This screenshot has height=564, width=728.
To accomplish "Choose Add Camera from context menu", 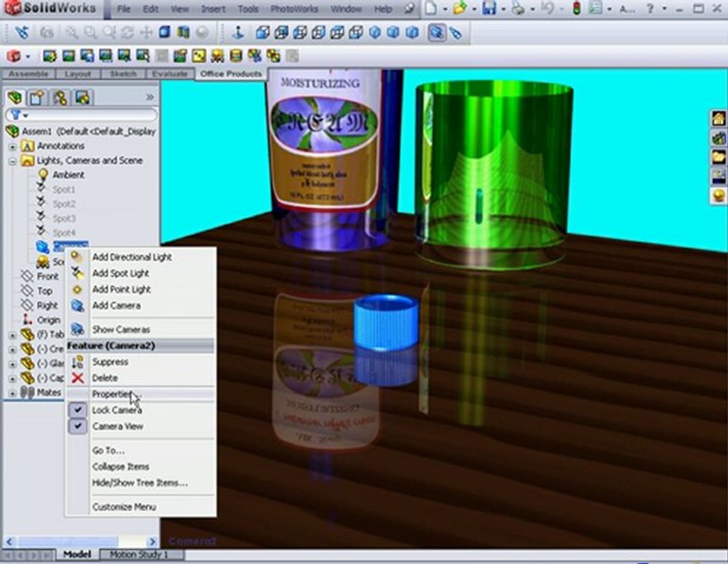I will pyautogui.click(x=140, y=305).
